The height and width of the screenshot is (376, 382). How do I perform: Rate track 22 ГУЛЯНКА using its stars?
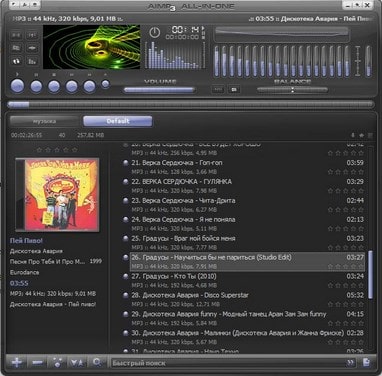pyautogui.click(x=345, y=191)
